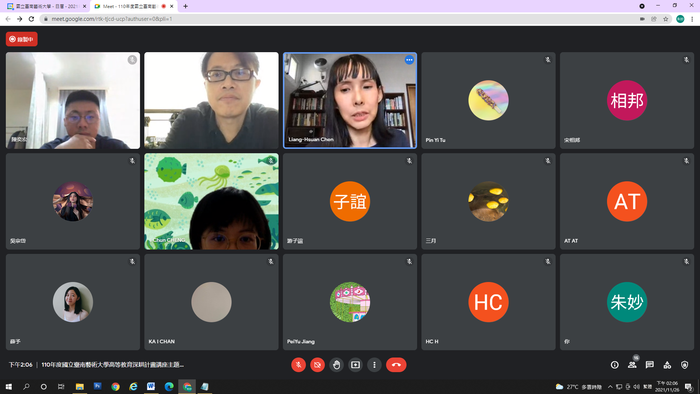Image resolution: width=700 pixels, height=394 pixels.
Task: Open a new browser tab
Action: (185, 6)
